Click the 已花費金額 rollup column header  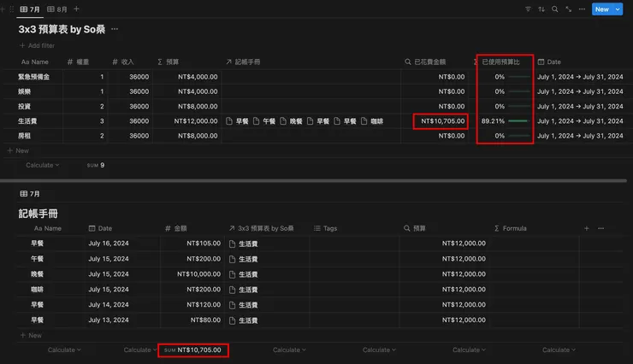(425, 62)
